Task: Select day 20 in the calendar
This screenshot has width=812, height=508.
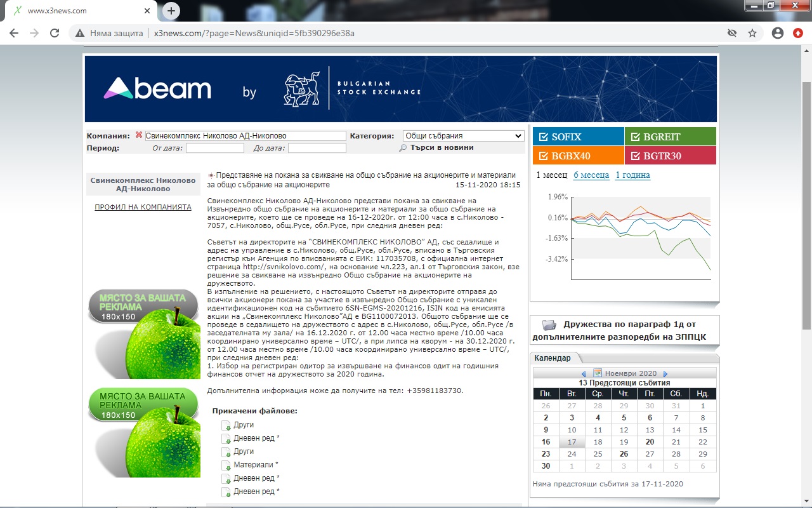Action: point(650,442)
